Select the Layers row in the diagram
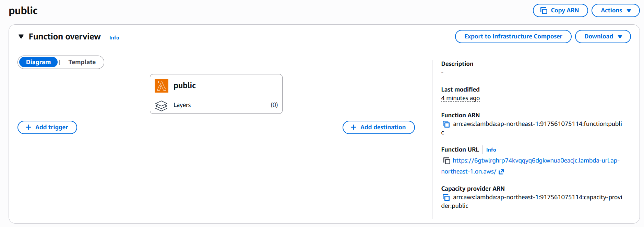644x227 pixels. pos(216,105)
